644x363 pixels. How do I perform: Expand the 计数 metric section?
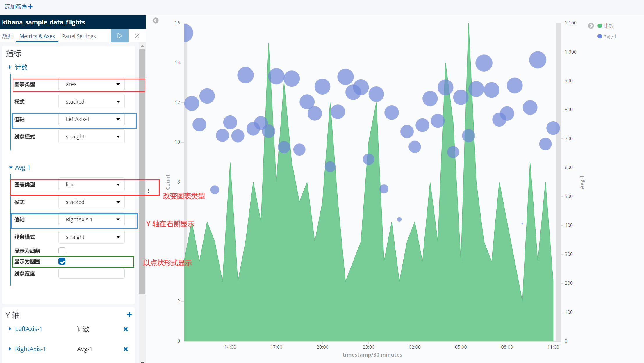[x=10, y=67]
